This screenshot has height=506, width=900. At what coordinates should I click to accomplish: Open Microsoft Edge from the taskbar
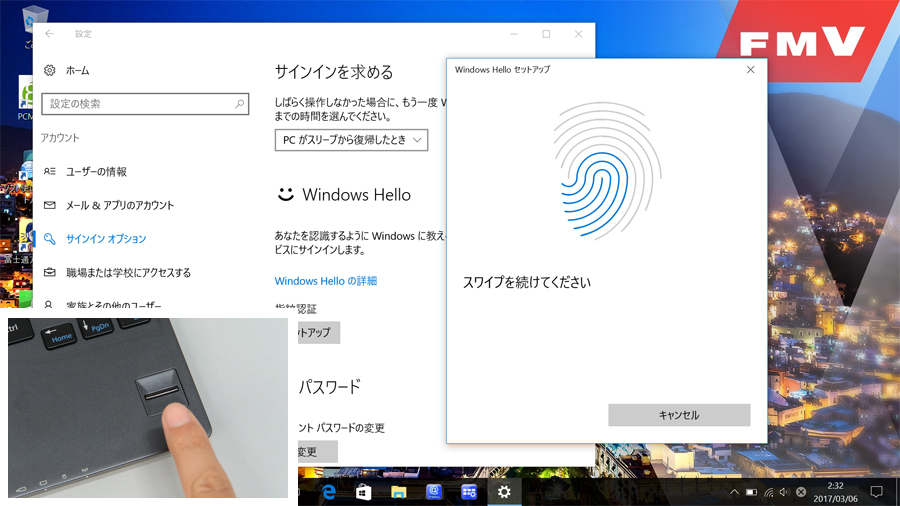pos(327,491)
